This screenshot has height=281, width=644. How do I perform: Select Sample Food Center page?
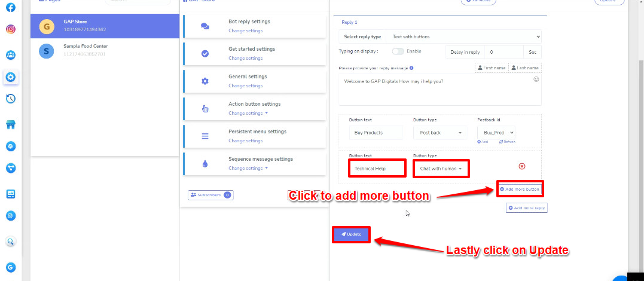105,51
